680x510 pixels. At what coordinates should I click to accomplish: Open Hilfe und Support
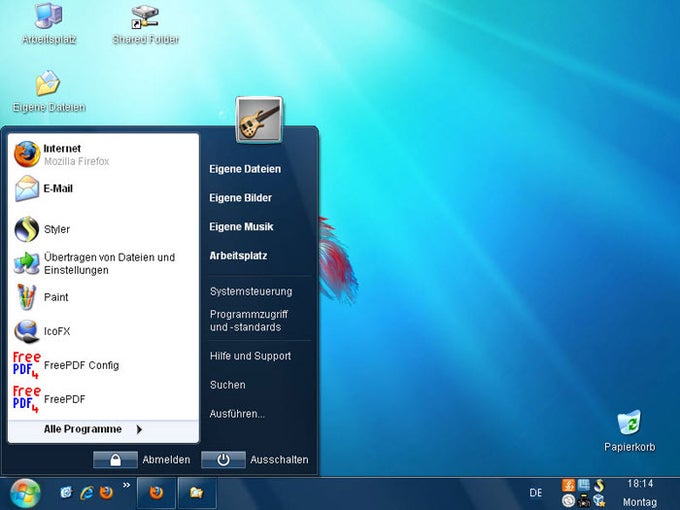click(x=250, y=356)
